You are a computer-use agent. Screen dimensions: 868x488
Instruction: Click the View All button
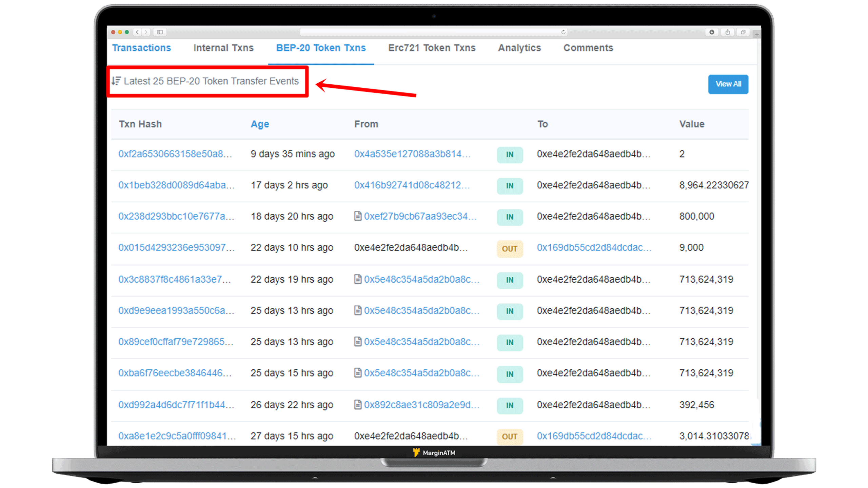pyautogui.click(x=728, y=84)
